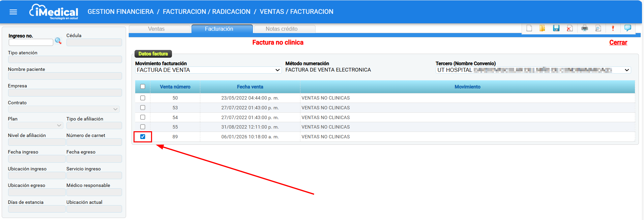Check the box for venta número 54
Image resolution: width=644 pixels, height=220 pixels.
pyautogui.click(x=143, y=117)
